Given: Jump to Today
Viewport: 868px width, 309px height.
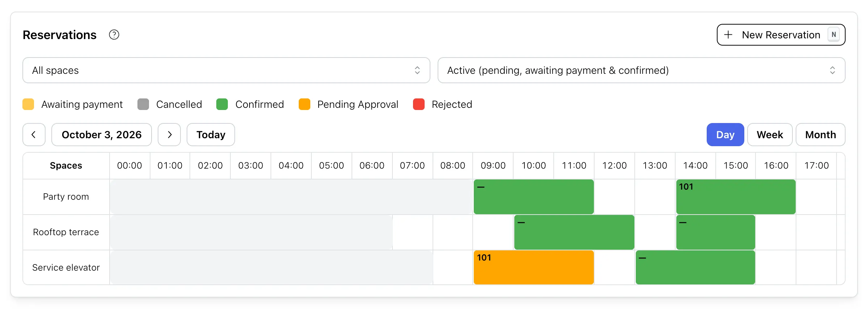Looking at the screenshot, I should pos(211,135).
